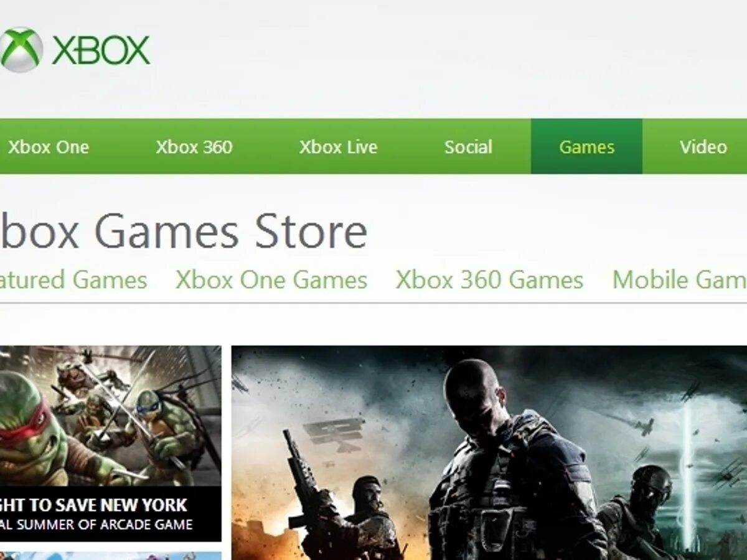Open the Mobile Games link
The width and height of the screenshot is (747, 560).
click(x=679, y=280)
